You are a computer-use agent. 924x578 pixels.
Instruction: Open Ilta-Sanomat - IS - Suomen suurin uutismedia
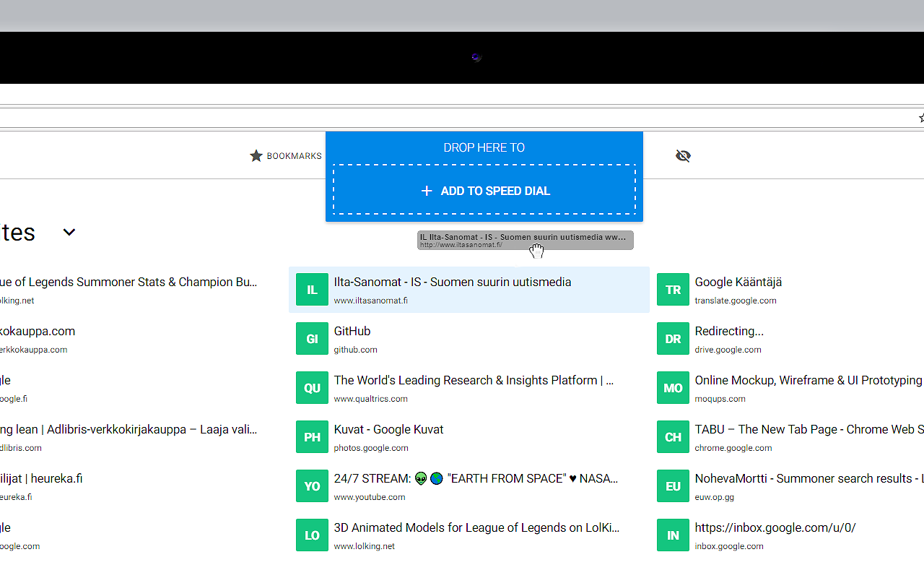pyautogui.click(x=453, y=282)
